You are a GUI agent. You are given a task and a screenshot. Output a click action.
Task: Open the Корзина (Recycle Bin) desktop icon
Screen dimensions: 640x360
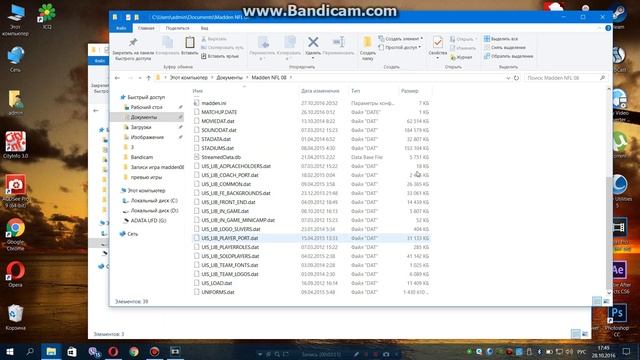[16, 317]
